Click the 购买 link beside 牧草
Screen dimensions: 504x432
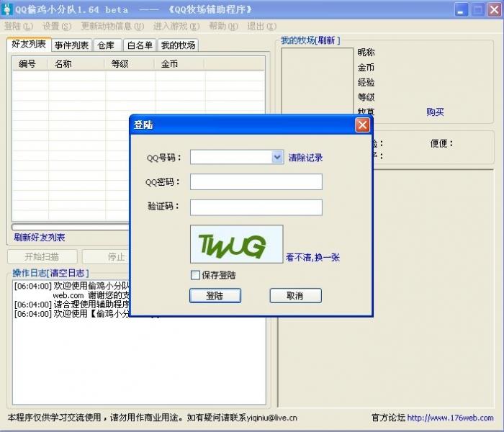pyautogui.click(x=435, y=112)
